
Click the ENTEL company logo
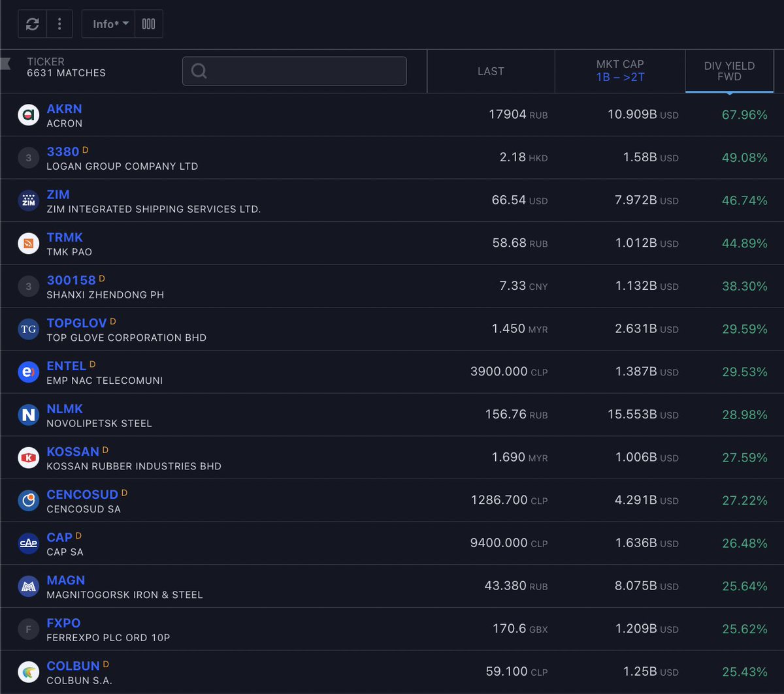pos(28,373)
